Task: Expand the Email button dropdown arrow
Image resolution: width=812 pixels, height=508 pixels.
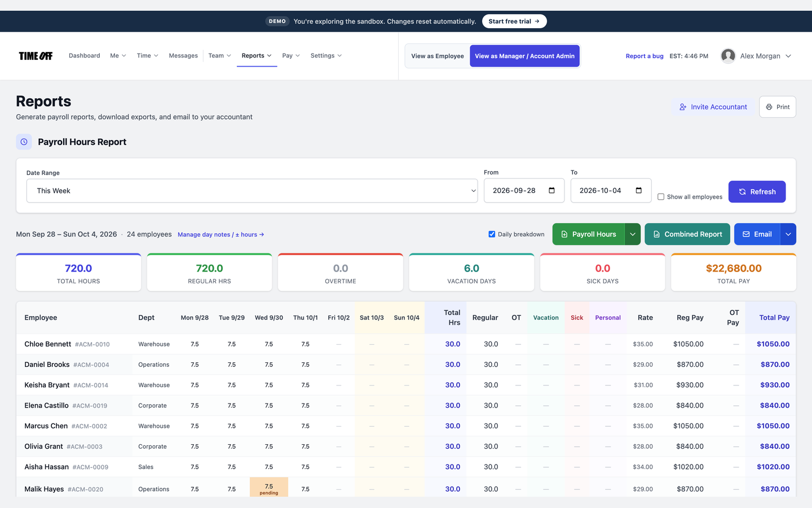Action: click(x=788, y=234)
